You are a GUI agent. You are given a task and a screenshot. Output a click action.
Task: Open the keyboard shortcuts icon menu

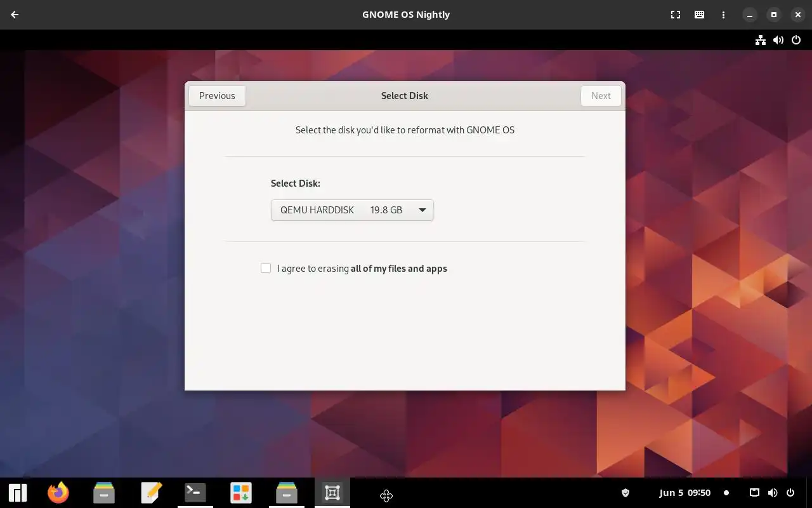(699, 15)
